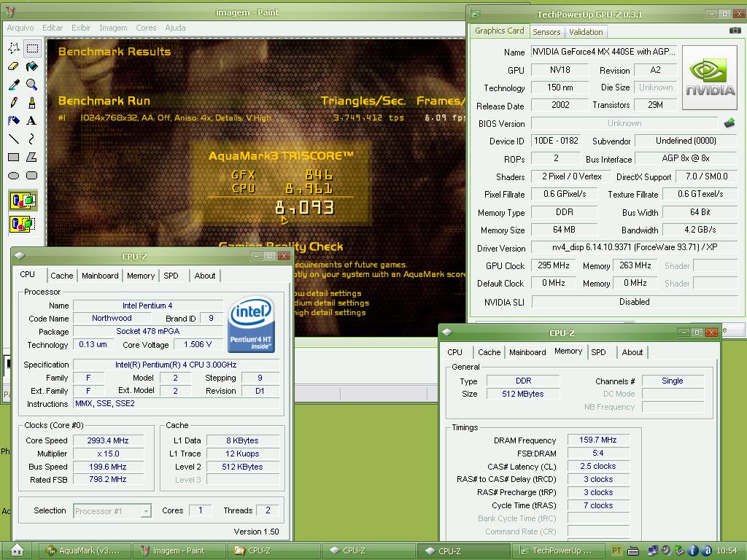Select the Text tool (letter A)
747x560 pixels.
(x=32, y=120)
